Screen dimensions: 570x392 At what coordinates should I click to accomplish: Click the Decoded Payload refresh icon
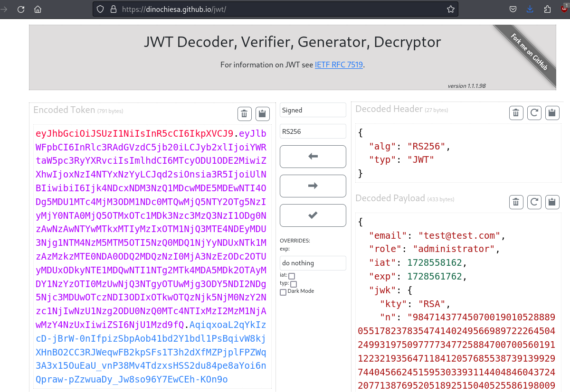click(x=534, y=202)
